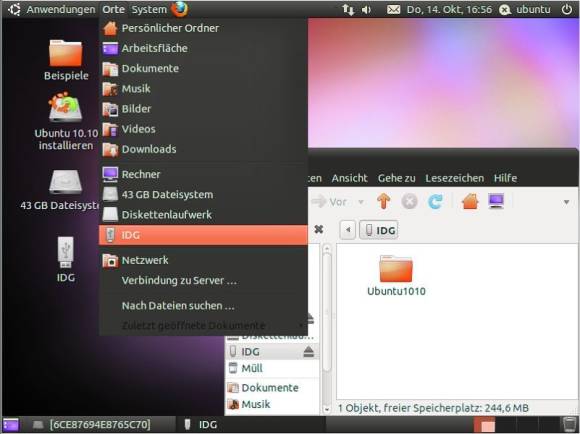
Task: Open the Lesezeichen menu
Action: point(455,178)
